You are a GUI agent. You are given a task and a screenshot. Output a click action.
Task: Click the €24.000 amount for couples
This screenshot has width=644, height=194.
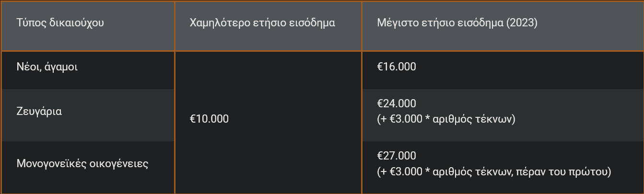[397, 104]
